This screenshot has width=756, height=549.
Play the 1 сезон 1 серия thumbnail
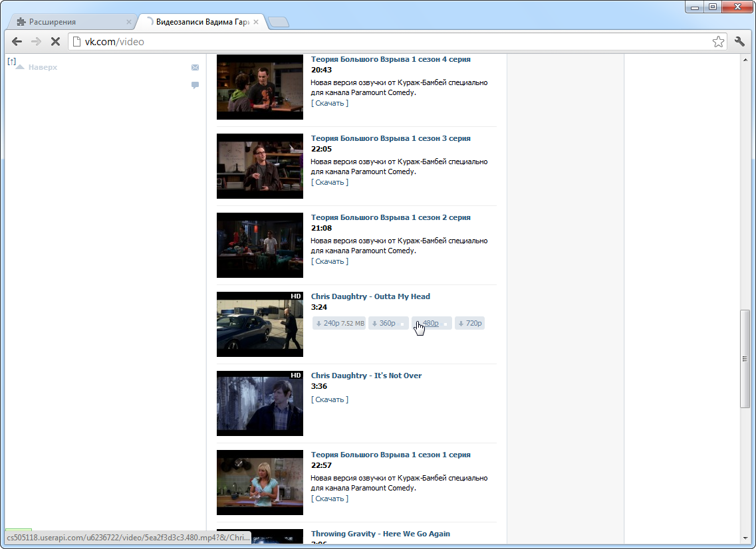pyautogui.click(x=260, y=482)
